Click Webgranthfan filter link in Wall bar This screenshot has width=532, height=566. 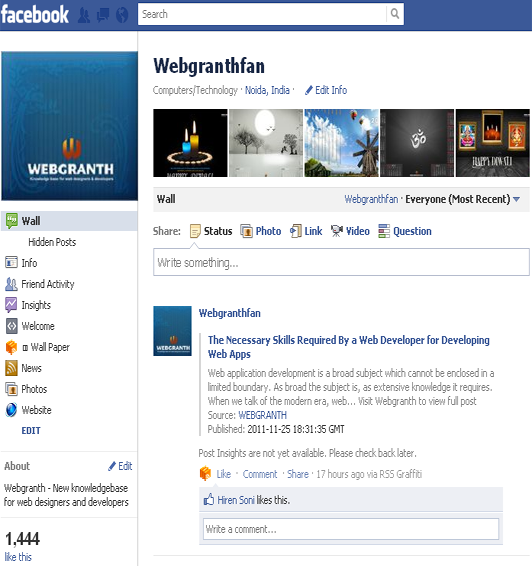click(x=371, y=199)
